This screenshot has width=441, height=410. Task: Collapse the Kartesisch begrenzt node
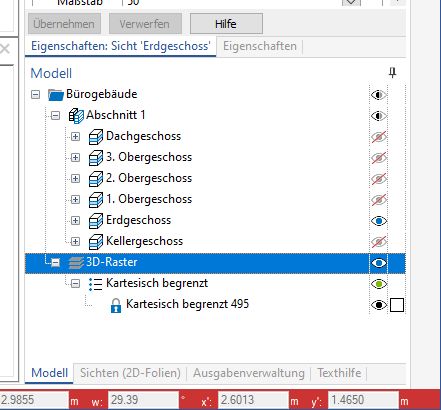[75, 284]
